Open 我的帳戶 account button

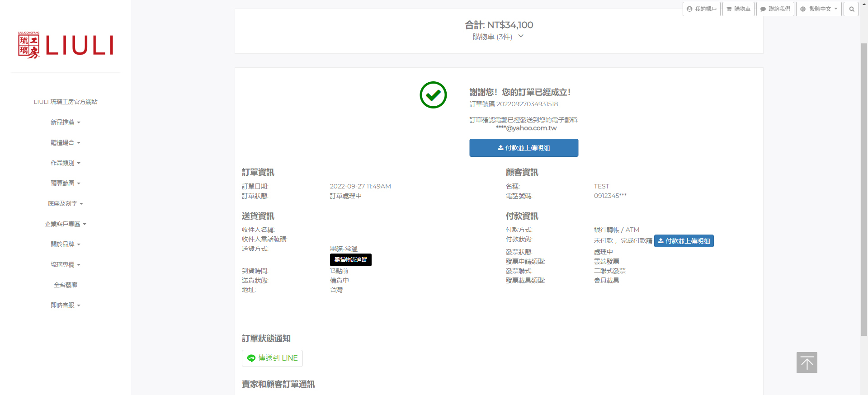pyautogui.click(x=701, y=9)
